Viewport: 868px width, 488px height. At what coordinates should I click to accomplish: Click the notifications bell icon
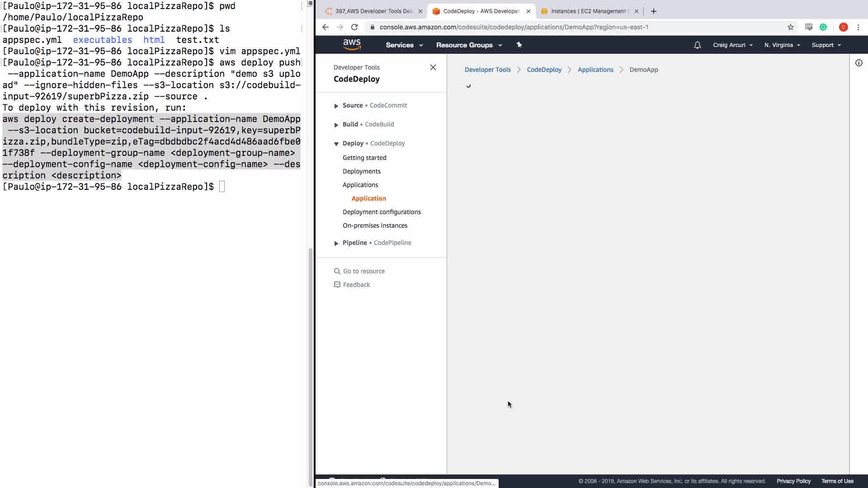point(697,45)
